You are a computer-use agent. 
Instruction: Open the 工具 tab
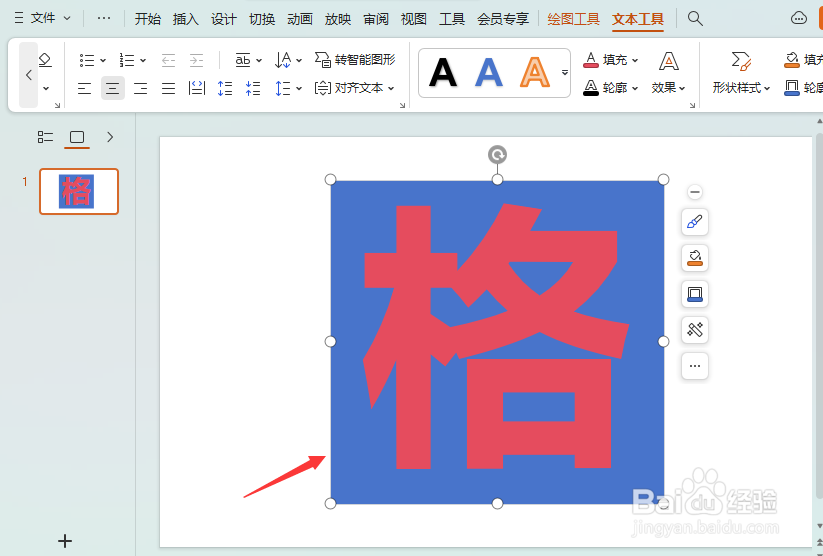(452, 19)
